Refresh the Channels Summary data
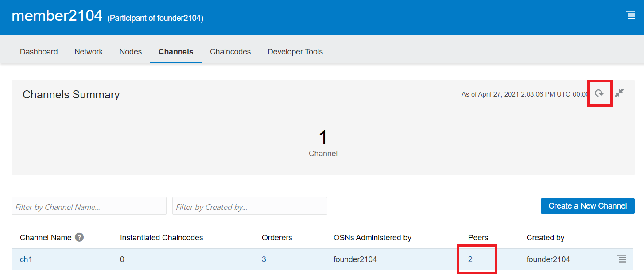 pyautogui.click(x=599, y=93)
